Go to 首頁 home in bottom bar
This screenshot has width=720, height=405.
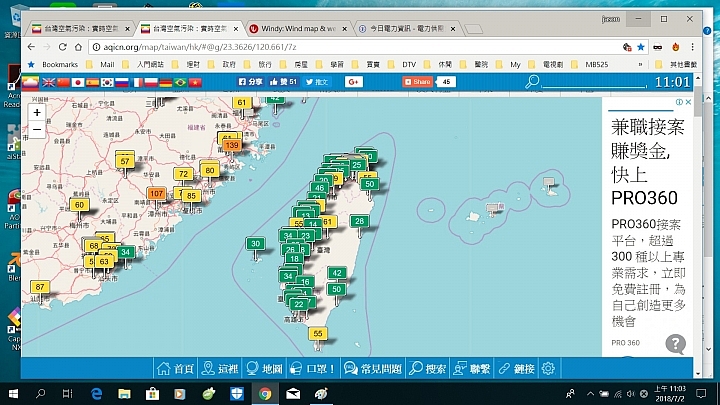pyautogui.click(x=175, y=368)
